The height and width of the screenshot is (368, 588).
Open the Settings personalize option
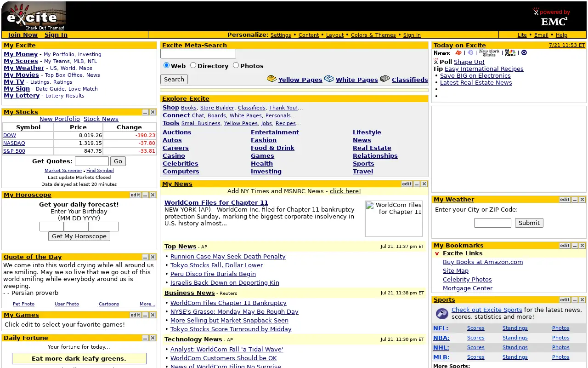coord(281,35)
